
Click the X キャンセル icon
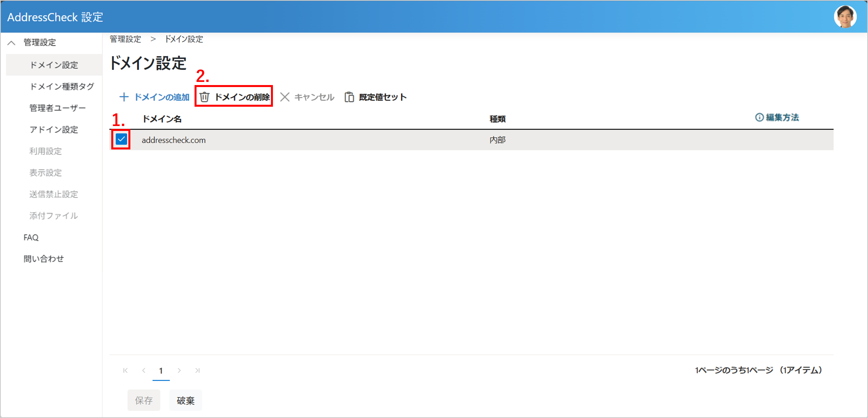point(285,97)
